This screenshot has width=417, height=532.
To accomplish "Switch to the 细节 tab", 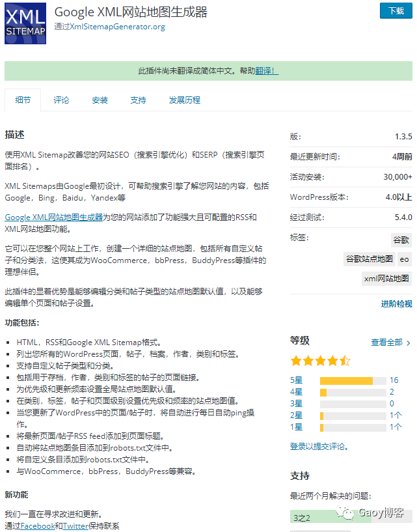I will [x=23, y=100].
